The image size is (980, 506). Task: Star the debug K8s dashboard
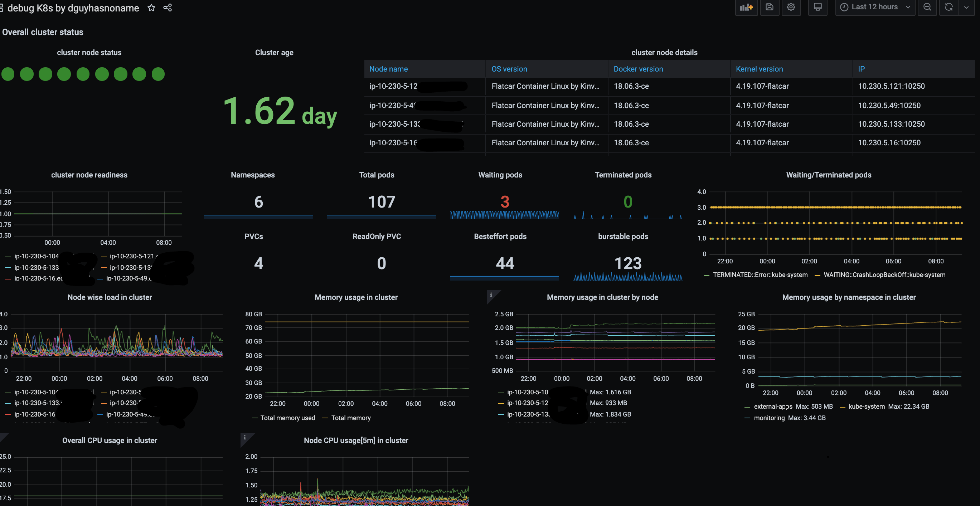[x=151, y=8]
